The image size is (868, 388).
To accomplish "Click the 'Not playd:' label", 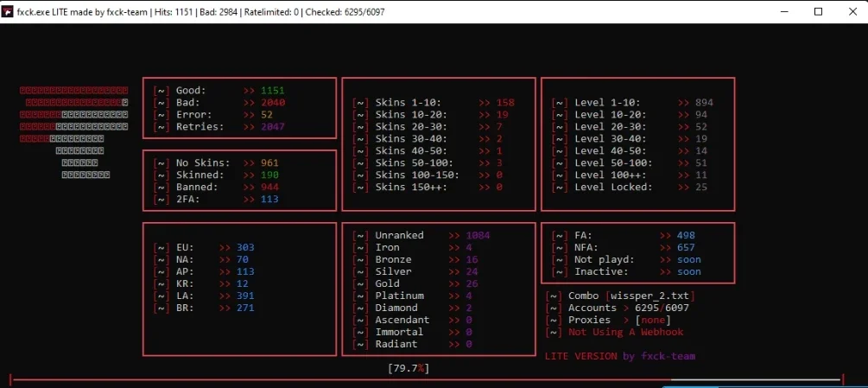I will click(605, 259).
